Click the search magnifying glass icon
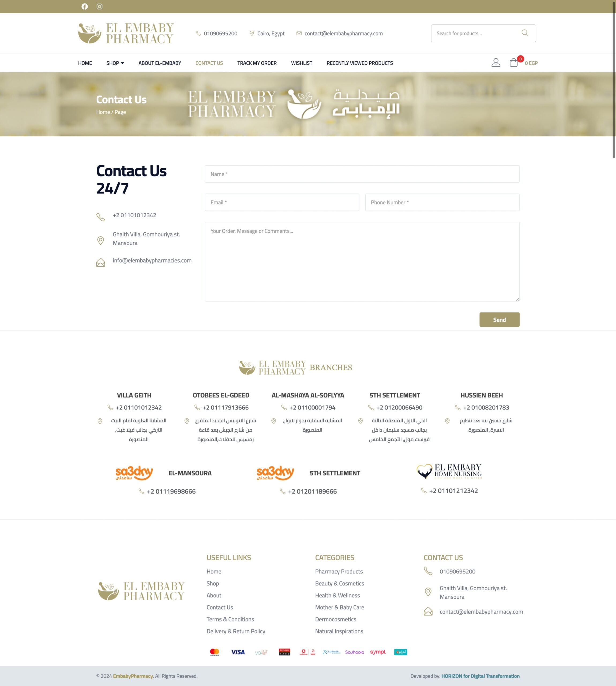 pyautogui.click(x=524, y=33)
